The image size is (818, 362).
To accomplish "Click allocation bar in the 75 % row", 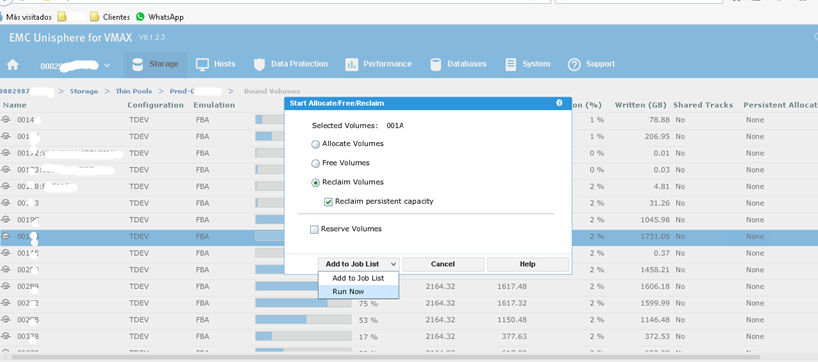I will (x=303, y=304).
